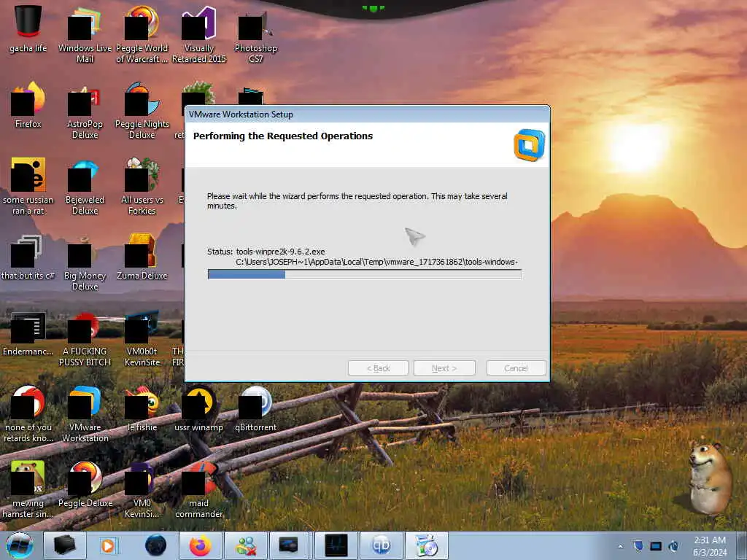Open the Windows Start menu orb
This screenshot has height=560, width=747.
click(x=20, y=545)
